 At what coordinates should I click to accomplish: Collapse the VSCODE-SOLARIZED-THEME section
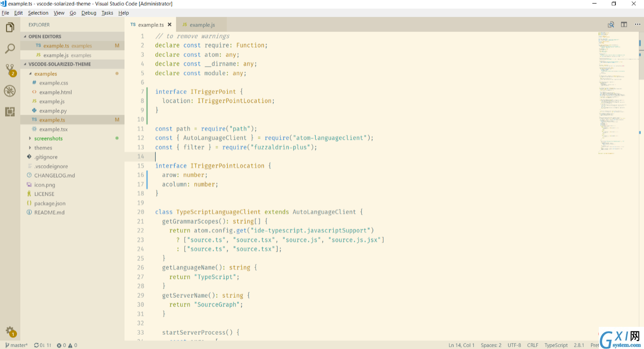click(72, 64)
